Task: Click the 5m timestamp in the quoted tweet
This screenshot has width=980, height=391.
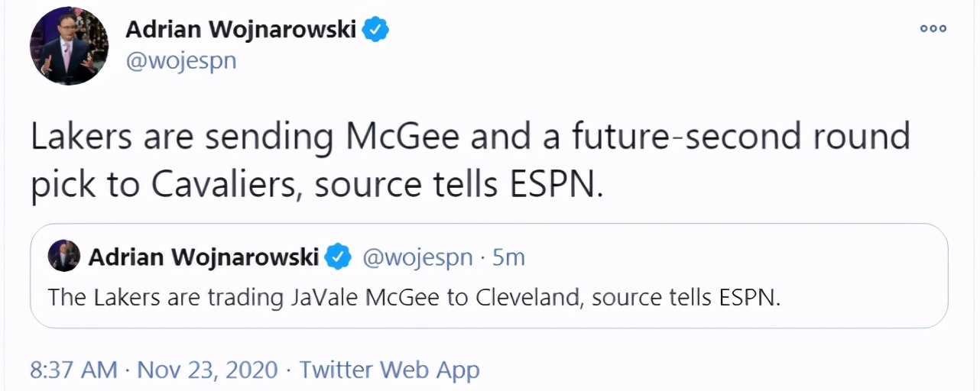Action: 508,257
